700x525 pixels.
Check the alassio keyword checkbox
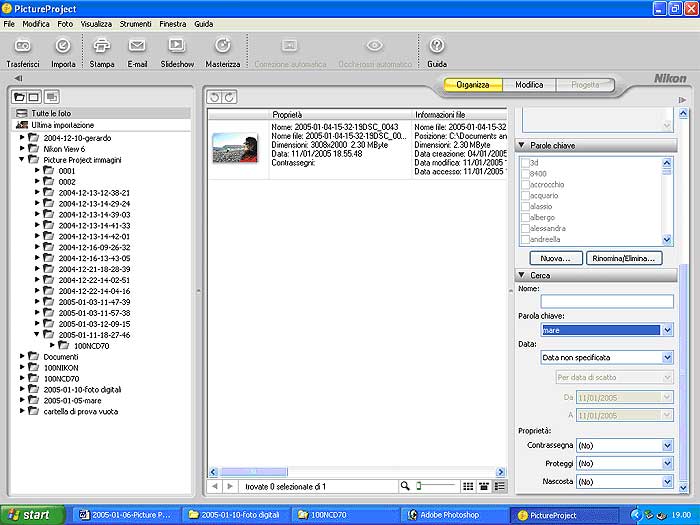pos(525,207)
